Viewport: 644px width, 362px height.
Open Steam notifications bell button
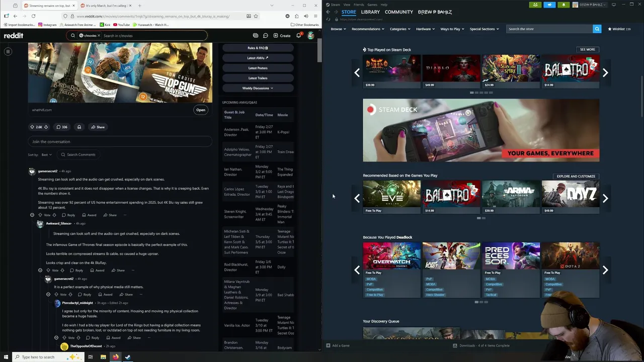pos(563,5)
